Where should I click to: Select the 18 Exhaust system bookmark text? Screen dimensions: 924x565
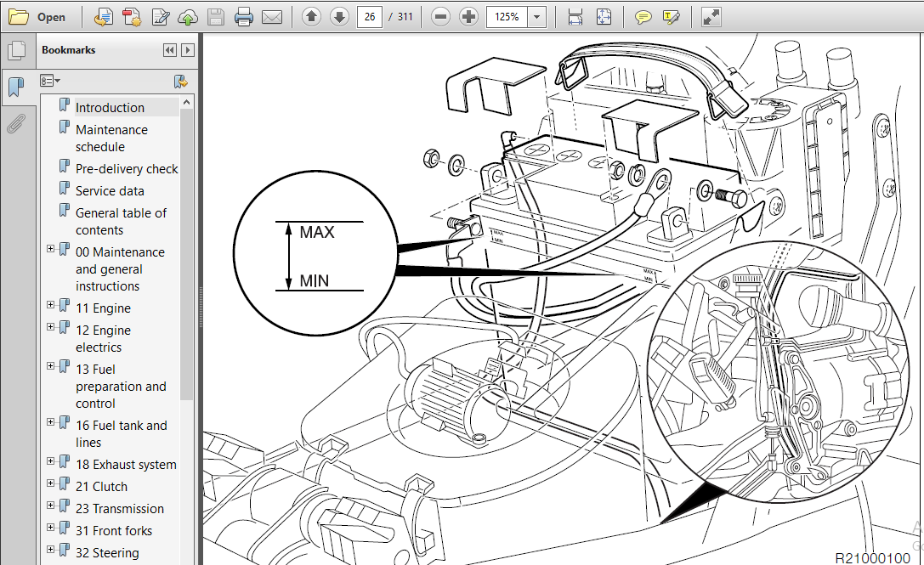[x=126, y=465]
